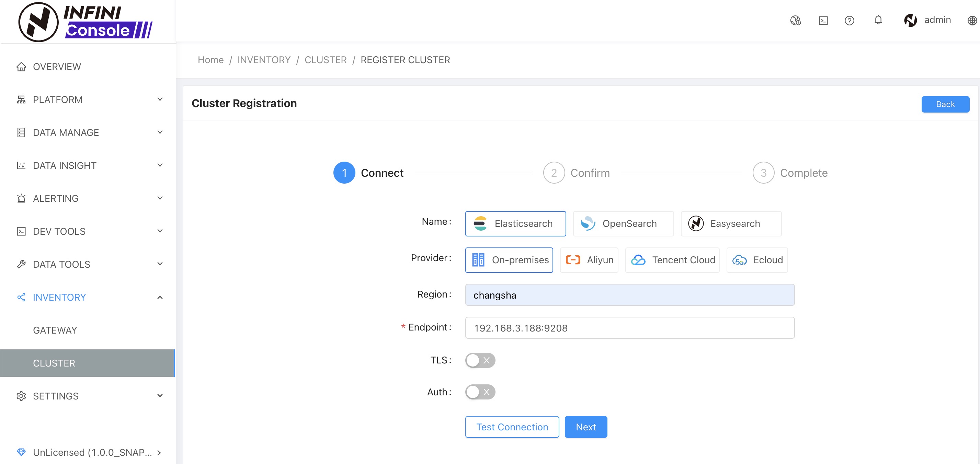Open the GATEWAY submenu item
Viewport: 980px width, 464px height.
55,330
